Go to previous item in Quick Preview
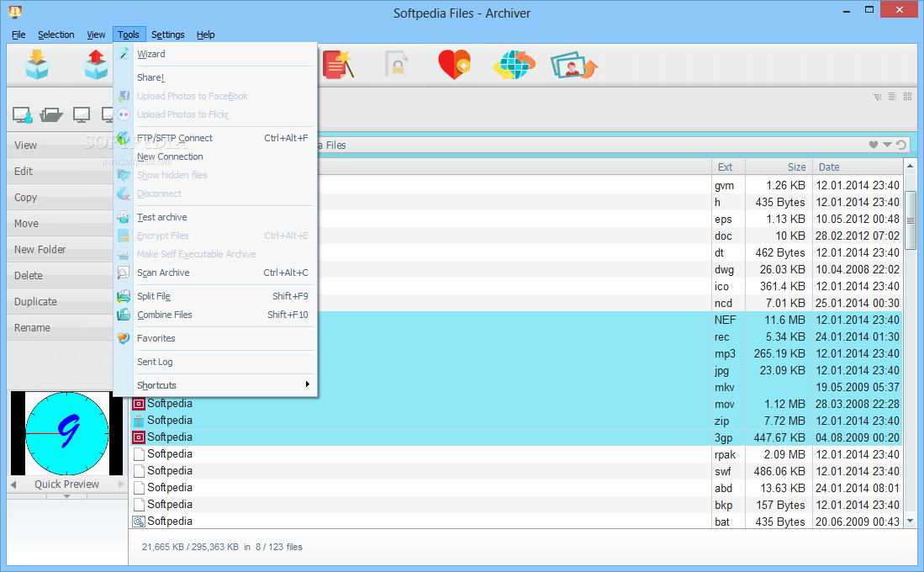 pos(13,485)
